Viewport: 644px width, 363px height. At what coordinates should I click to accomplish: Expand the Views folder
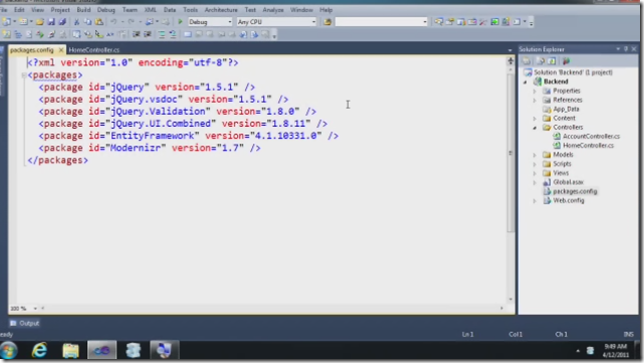(535, 173)
